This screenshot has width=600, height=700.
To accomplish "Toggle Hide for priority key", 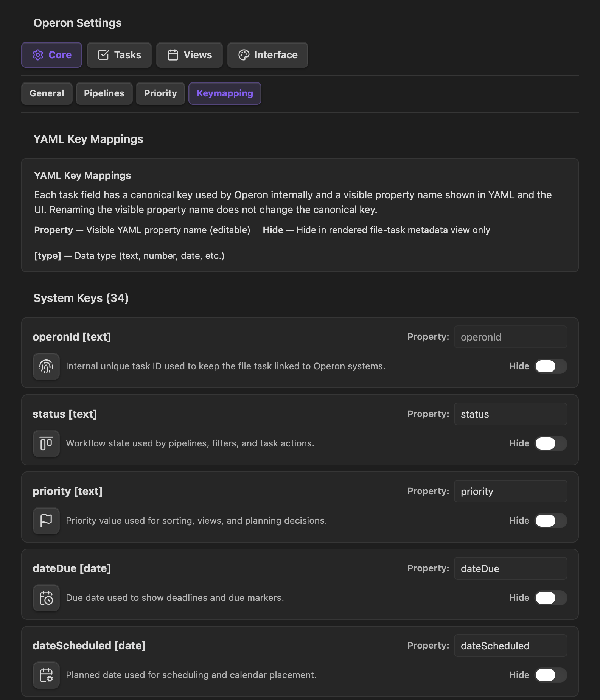I will tap(551, 521).
